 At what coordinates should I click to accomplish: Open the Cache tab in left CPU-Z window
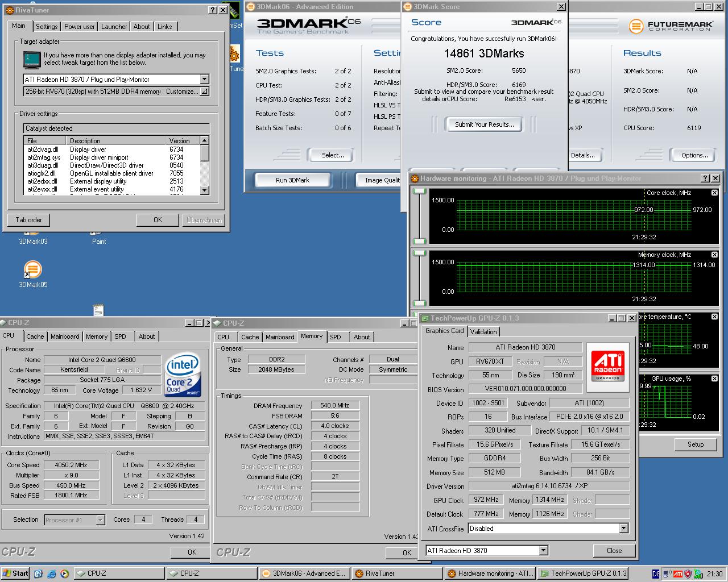pos(35,337)
